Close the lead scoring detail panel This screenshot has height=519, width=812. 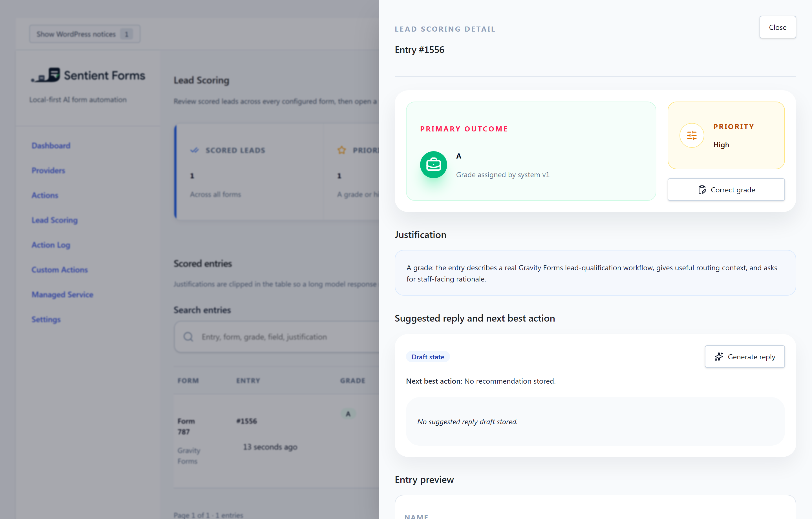[x=778, y=27]
